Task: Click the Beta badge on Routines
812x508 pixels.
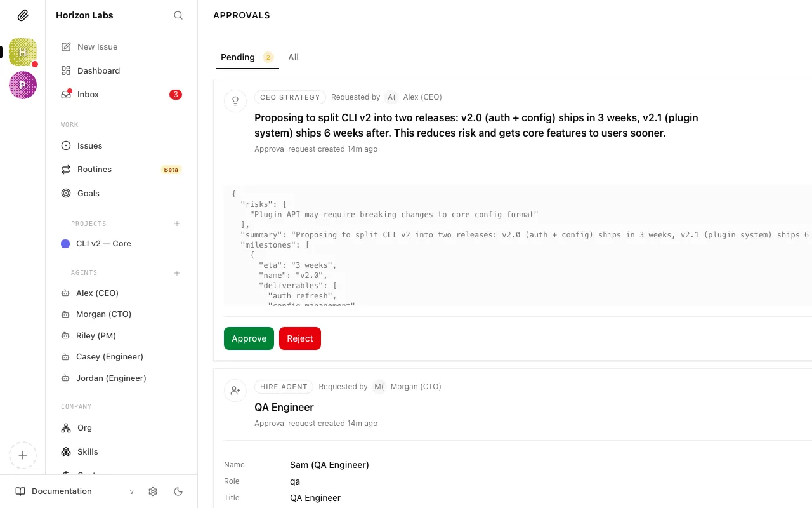Action: point(171,170)
